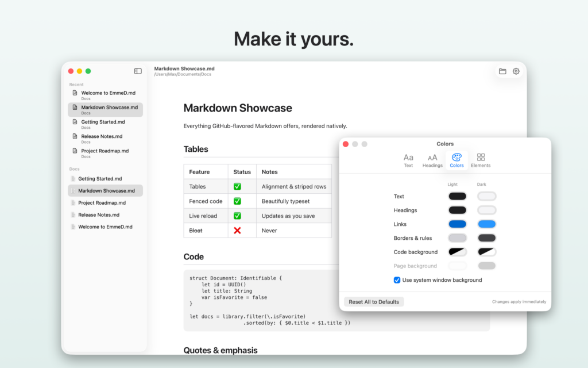
Task: Open Getting Started.md in Recent list
Action: (x=105, y=124)
